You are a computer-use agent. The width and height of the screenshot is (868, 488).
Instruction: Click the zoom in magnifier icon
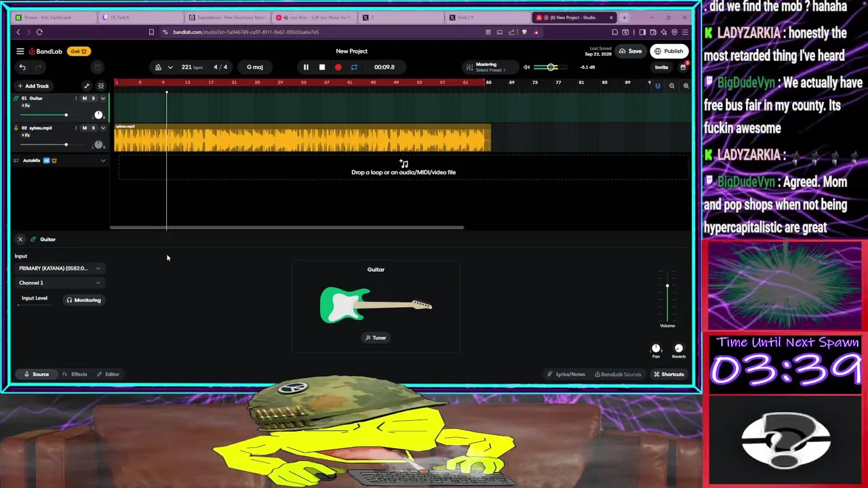click(x=686, y=86)
